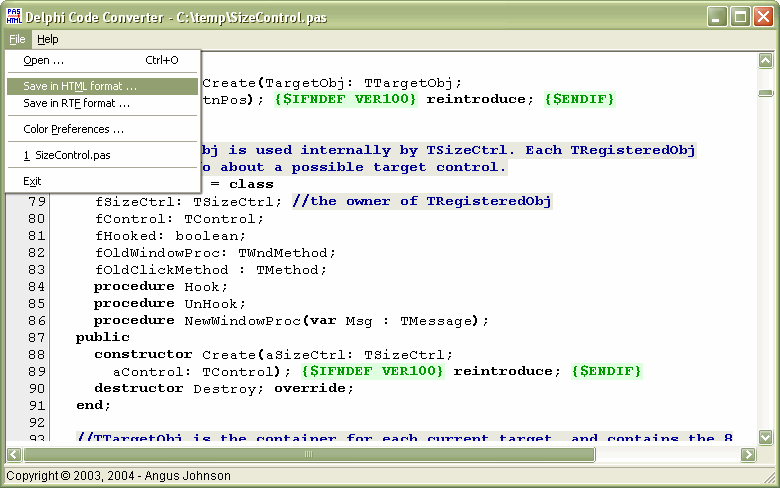The height and width of the screenshot is (488, 780).
Task: Choose Exit from the File menu
Action: (x=102, y=181)
